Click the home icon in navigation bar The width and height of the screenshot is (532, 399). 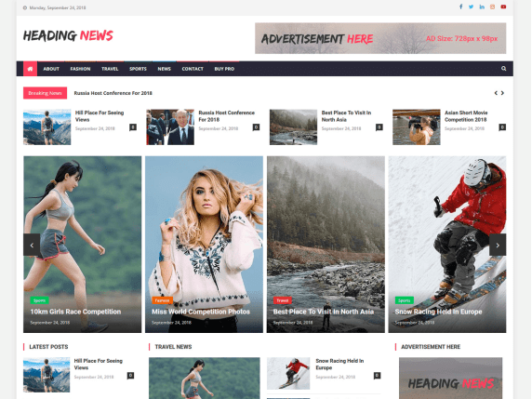click(30, 69)
